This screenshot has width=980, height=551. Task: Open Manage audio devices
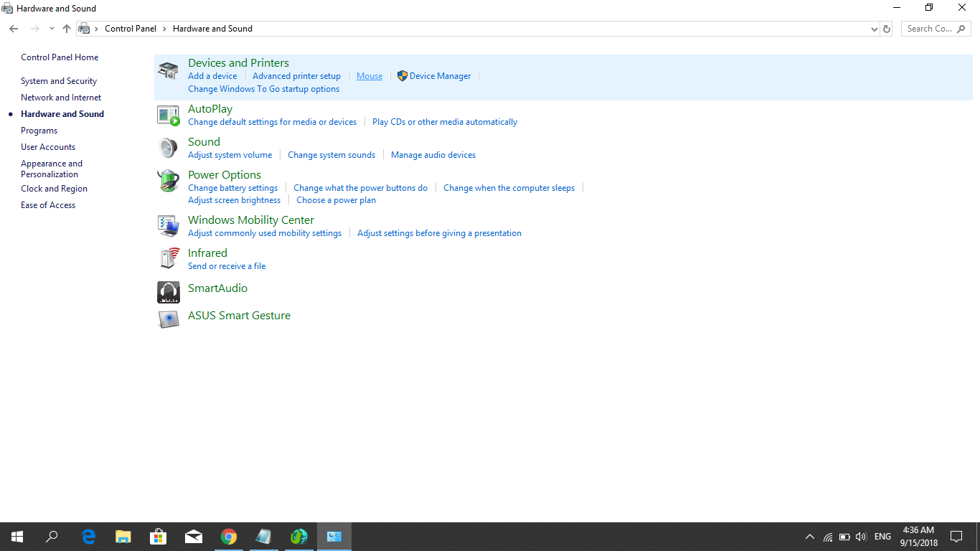tap(433, 155)
